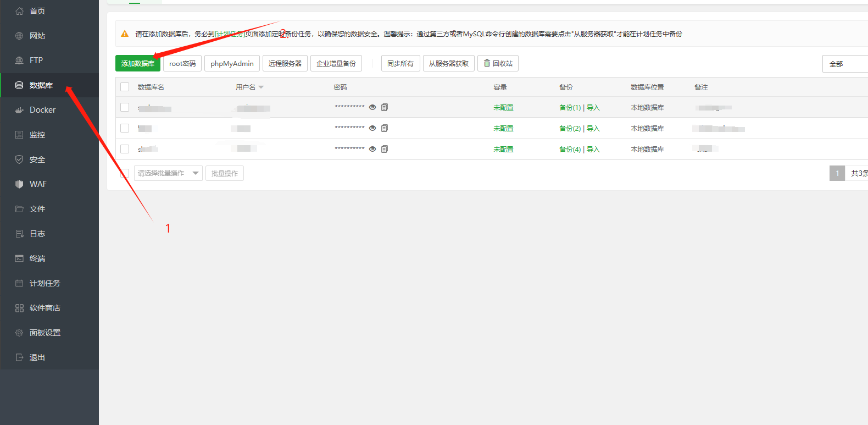Image resolution: width=868 pixels, height=425 pixels.
Task: Show password in the 备份(4) row
Action: coord(372,149)
